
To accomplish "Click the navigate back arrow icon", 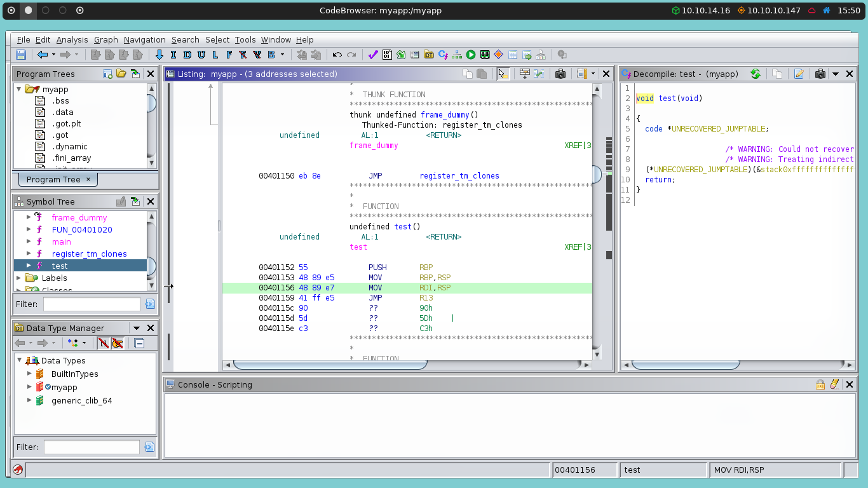I will coord(42,55).
